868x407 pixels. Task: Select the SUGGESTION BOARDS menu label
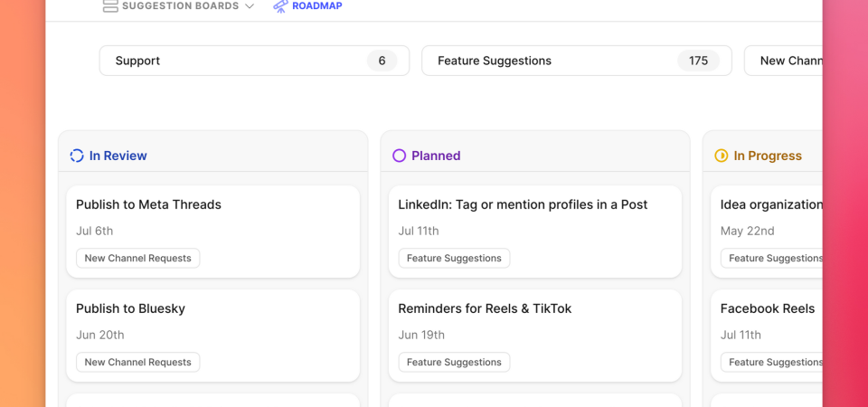[181, 6]
